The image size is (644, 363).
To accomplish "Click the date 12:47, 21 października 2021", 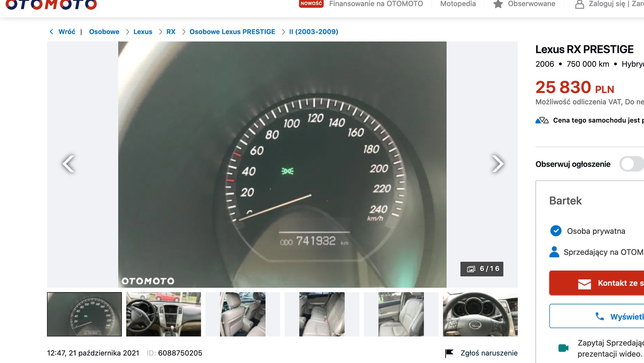I will tap(93, 353).
